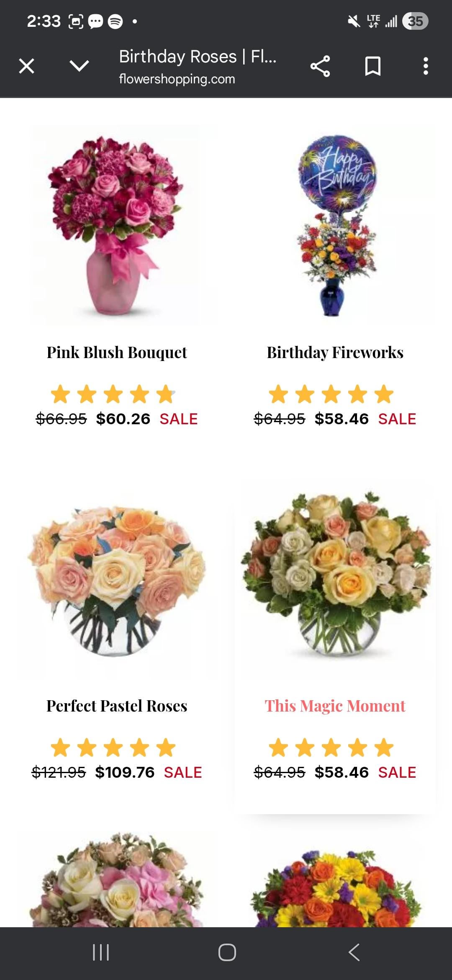Close the custom tab with the X

coord(27,66)
